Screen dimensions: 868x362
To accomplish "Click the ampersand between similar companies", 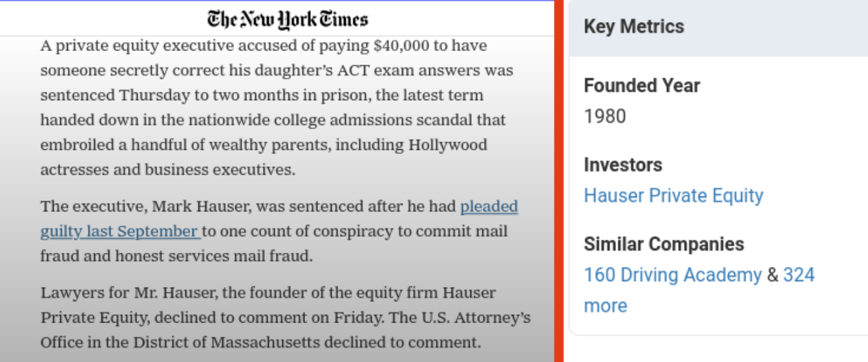I will (773, 275).
